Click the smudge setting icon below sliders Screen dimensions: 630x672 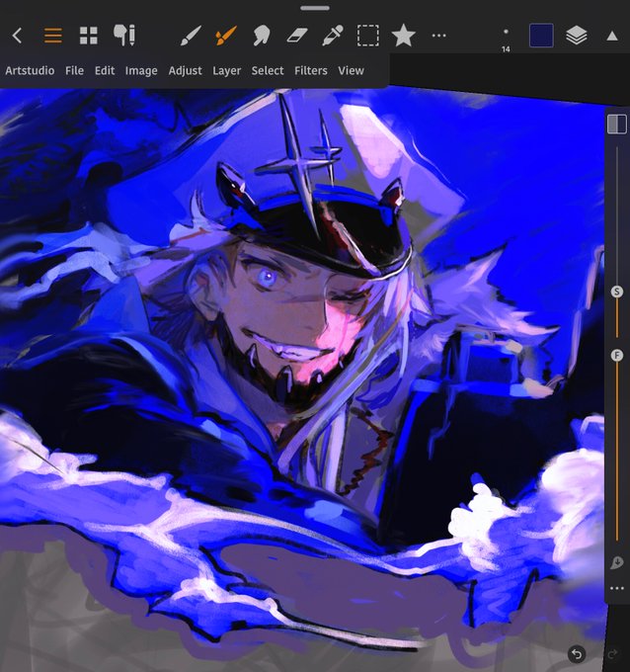(617, 562)
